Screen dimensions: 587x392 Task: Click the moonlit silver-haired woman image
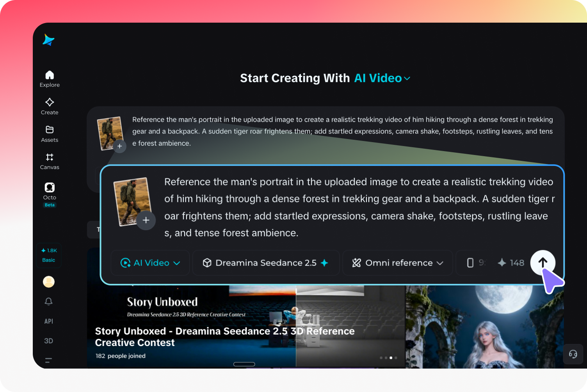pyautogui.click(x=484, y=327)
